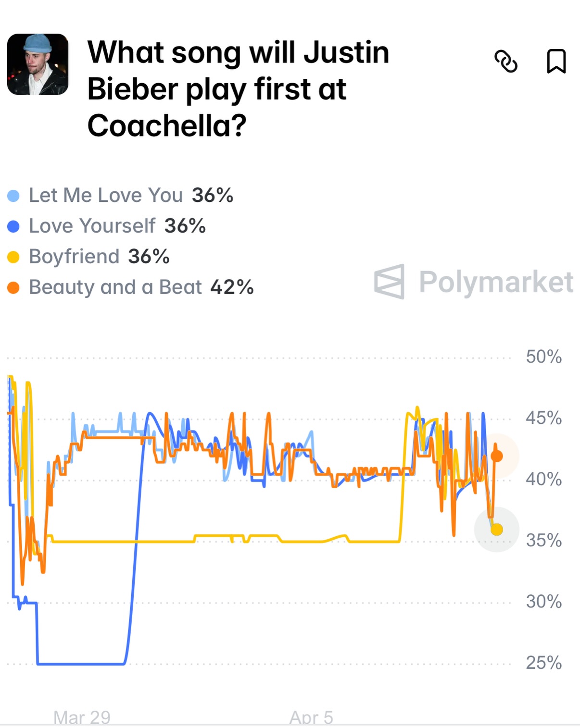Open the Justin Bieber market thumbnail
The height and width of the screenshot is (728, 580).
pyautogui.click(x=38, y=64)
